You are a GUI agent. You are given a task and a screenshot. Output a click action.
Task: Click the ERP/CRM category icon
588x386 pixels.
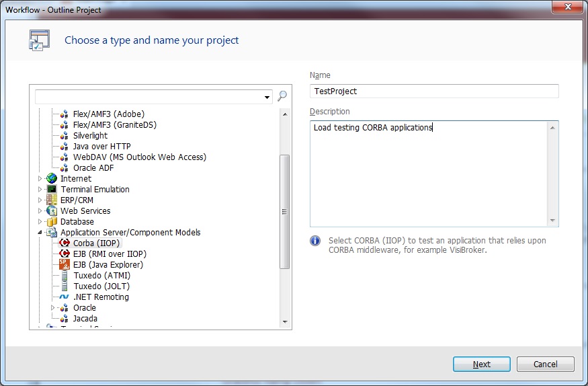point(52,200)
